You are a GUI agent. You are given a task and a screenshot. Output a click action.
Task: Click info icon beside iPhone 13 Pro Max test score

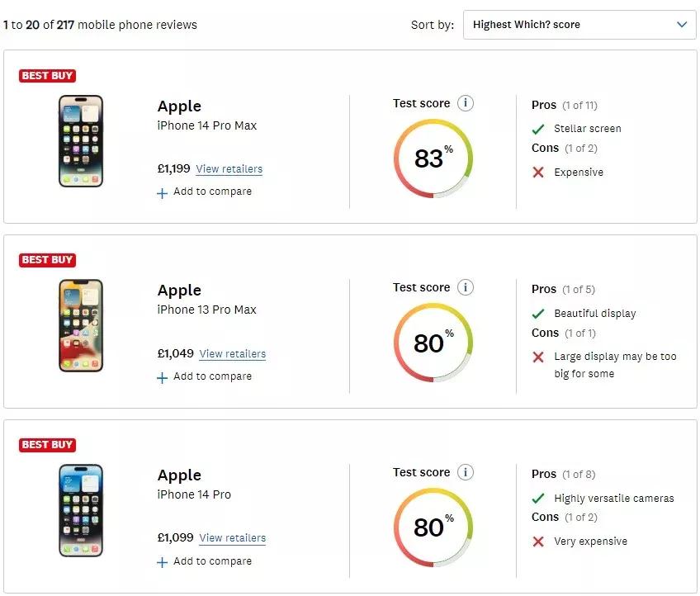click(x=466, y=287)
